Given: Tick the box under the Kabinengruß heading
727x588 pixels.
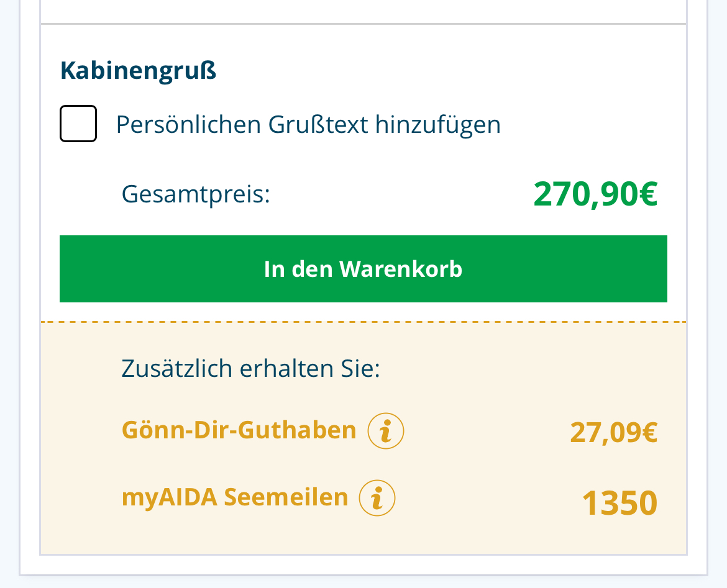Looking at the screenshot, I should (x=78, y=124).
